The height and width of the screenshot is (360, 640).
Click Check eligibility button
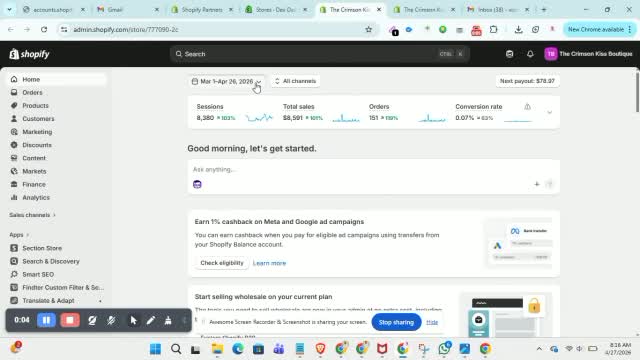(x=222, y=263)
